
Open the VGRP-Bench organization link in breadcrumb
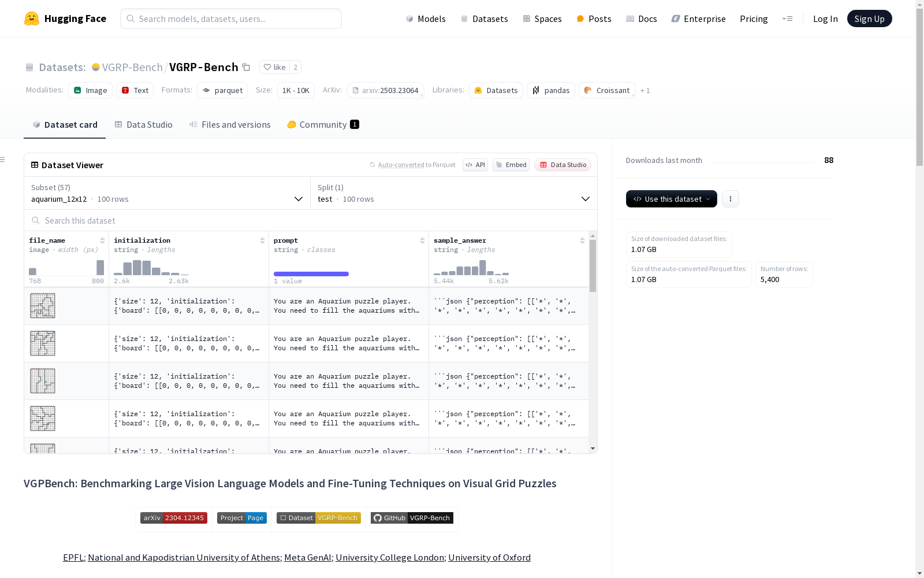tap(132, 67)
